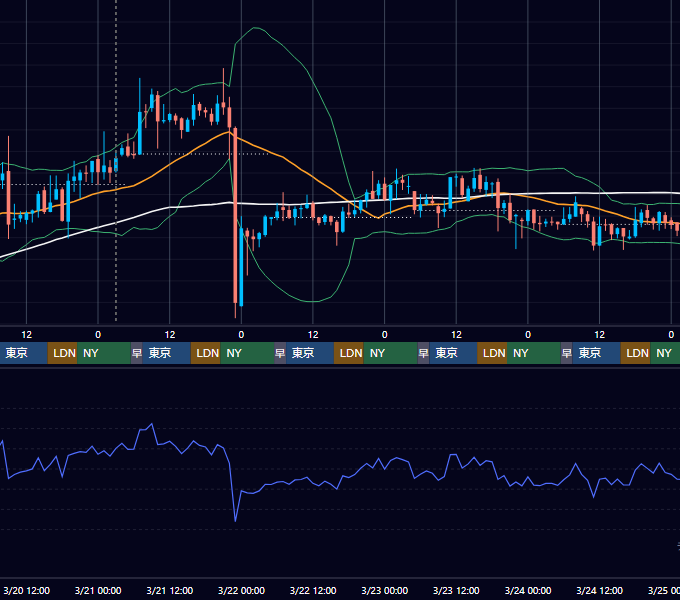Click the large red crash candle at 3/22 00:00
The height and width of the screenshot is (600, 680).
235,215
